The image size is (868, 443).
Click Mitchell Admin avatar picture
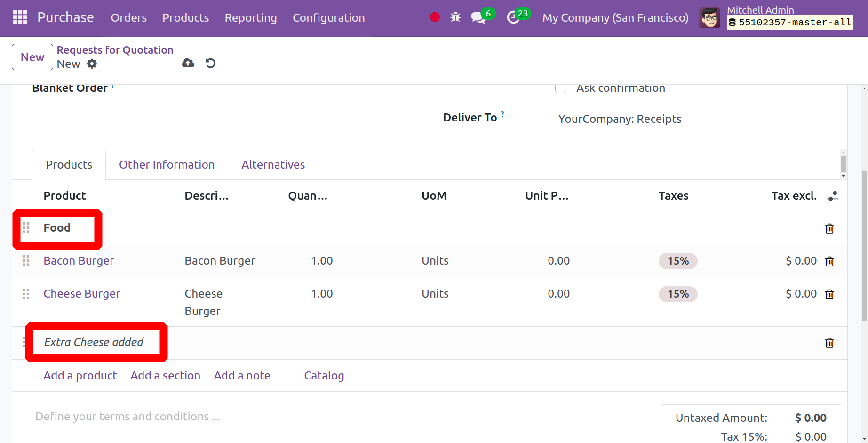(x=709, y=18)
